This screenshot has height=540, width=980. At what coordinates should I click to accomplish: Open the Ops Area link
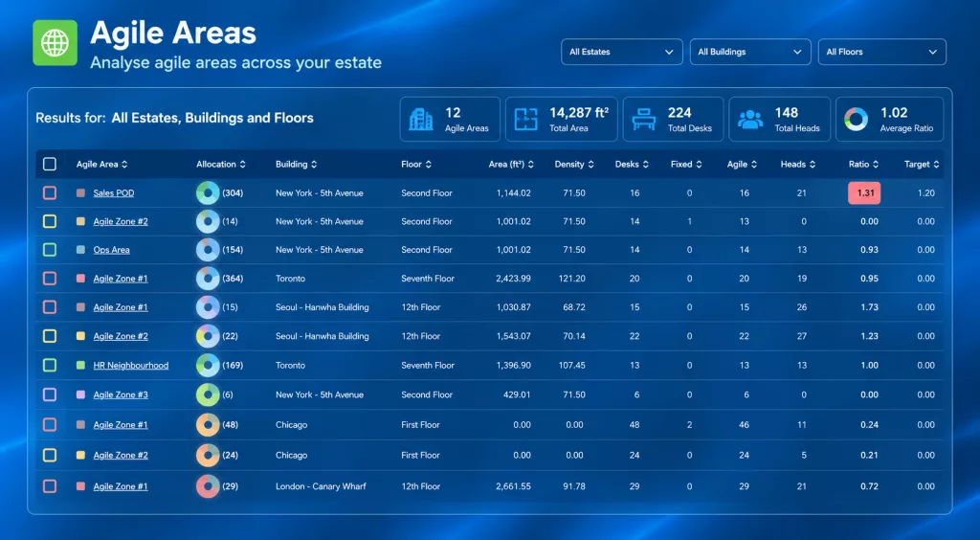(x=111, y=249)
